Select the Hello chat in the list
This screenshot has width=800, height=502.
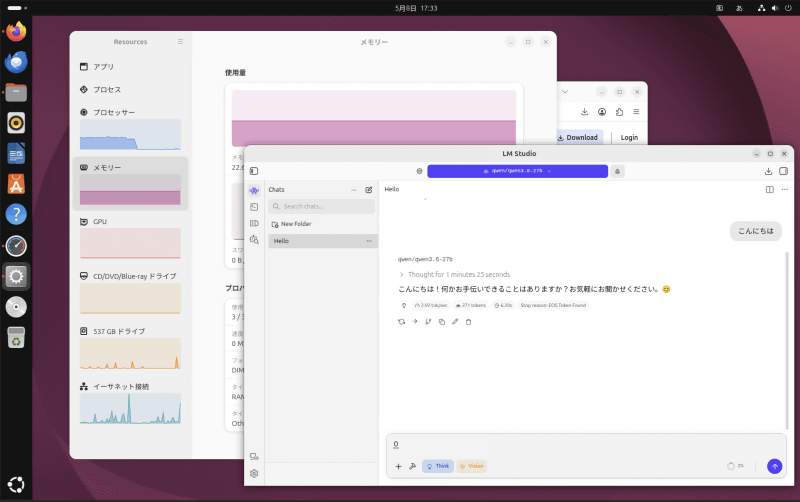click(x=323, y=241)
